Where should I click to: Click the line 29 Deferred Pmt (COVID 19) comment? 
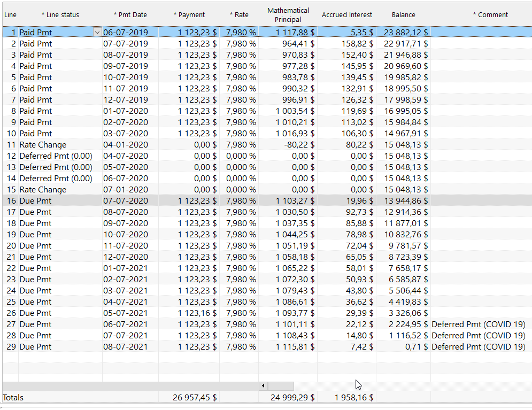tap(479, 346)
